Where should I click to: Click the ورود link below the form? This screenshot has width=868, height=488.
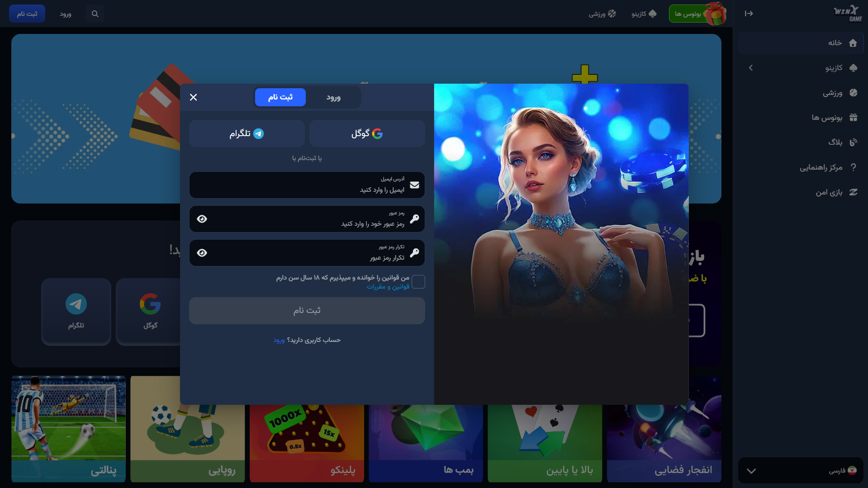coord(279,340)
